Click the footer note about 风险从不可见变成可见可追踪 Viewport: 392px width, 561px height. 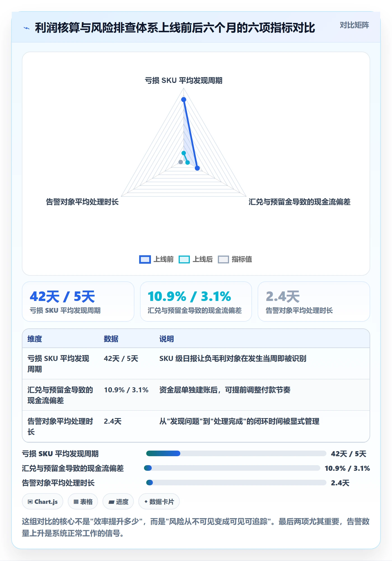click(x=196, y=527)
